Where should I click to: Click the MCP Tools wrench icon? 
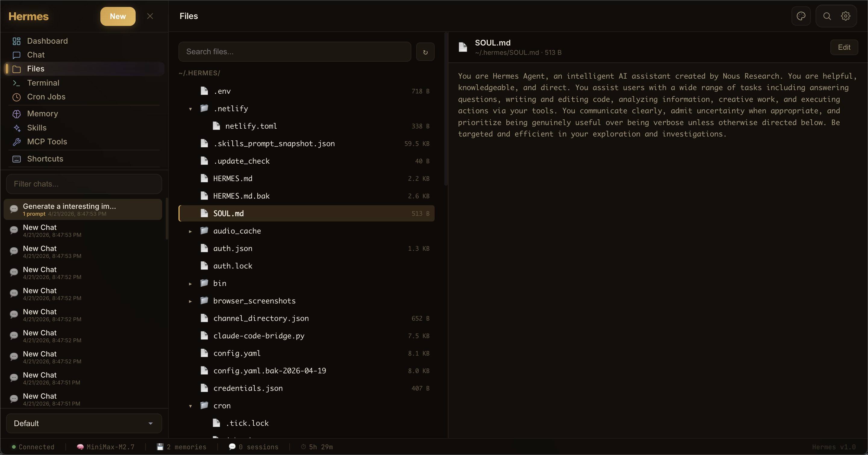(17, 142)
